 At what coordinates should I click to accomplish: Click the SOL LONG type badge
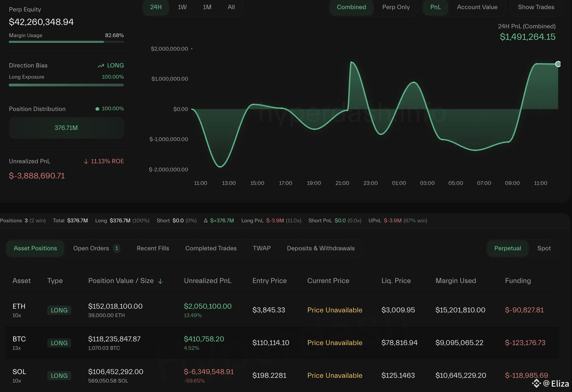click(x=59, y=376)
